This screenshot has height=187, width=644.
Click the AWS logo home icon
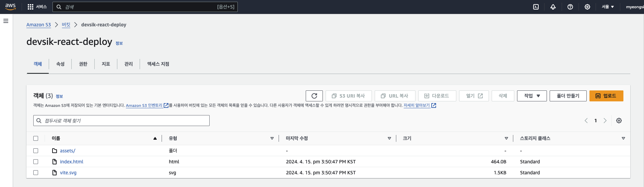11,7
